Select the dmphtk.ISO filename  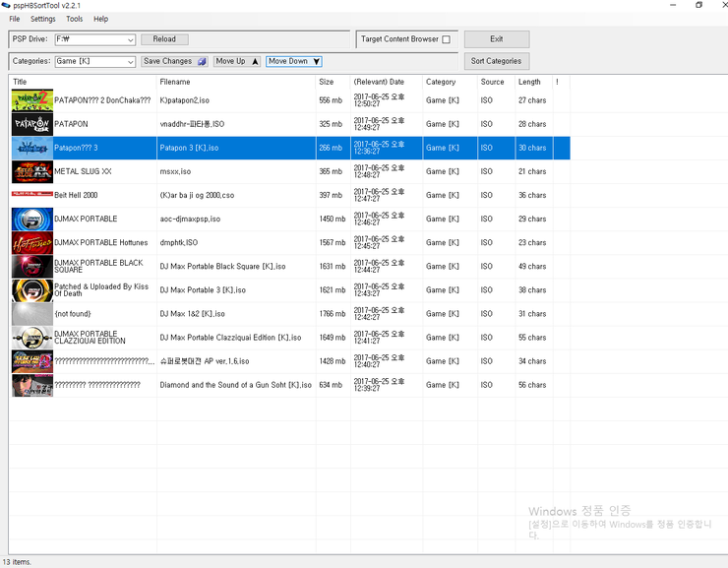point(179,242)
